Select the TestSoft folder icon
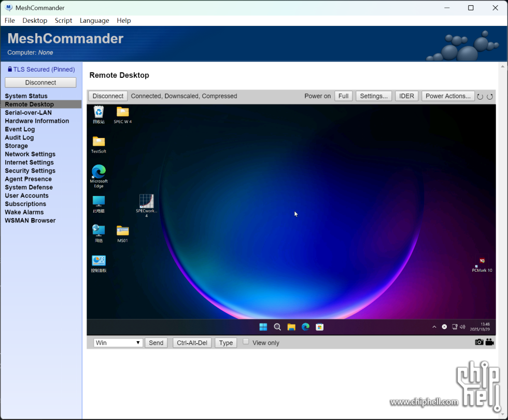The image size is (508, 420). (98, 143)
